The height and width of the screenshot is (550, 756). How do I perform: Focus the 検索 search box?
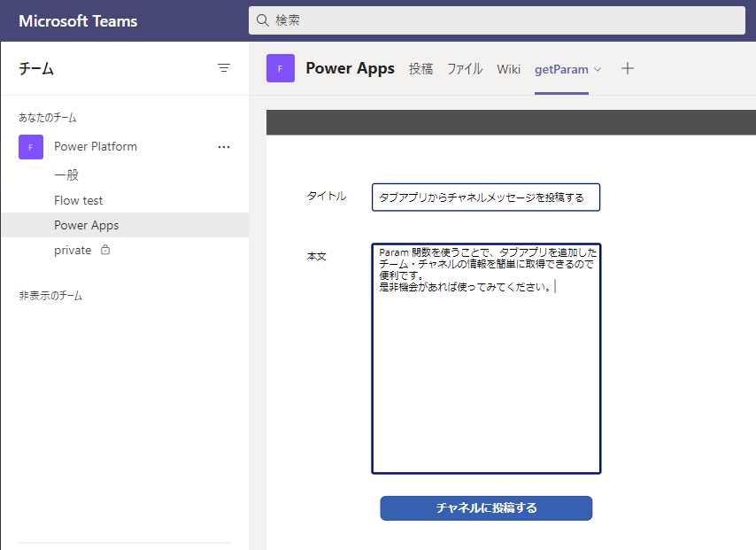[x=497, y=20]
